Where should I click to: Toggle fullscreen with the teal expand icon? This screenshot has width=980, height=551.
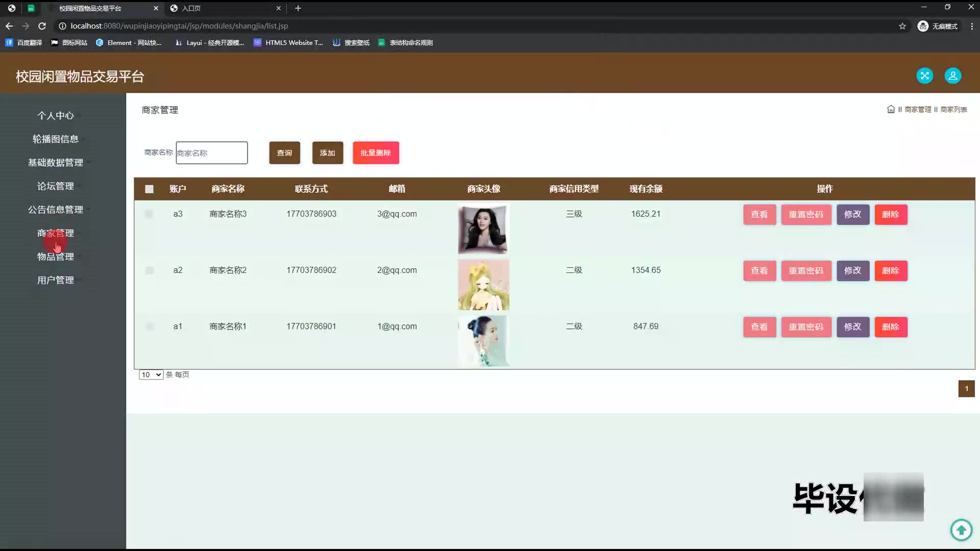point(924,76)
